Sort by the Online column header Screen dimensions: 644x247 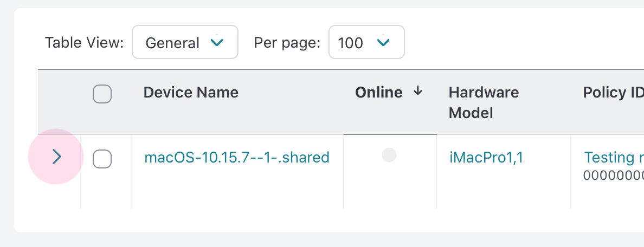tap(379, 93)
